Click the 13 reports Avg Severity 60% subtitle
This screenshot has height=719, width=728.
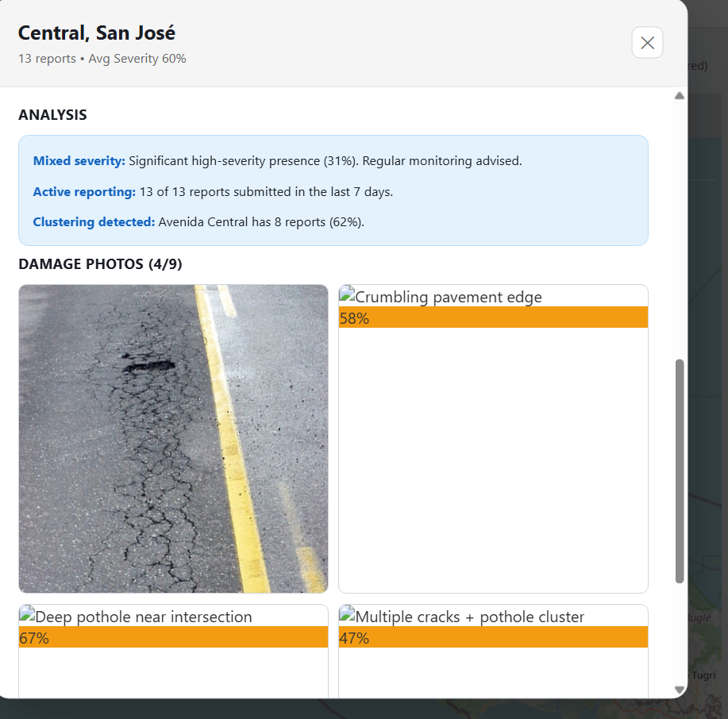coord(102,59)
